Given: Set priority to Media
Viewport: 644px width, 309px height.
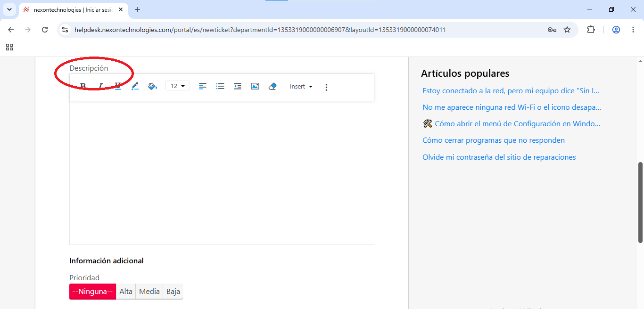Looking at the screenshot, I should tap(149, 292).
